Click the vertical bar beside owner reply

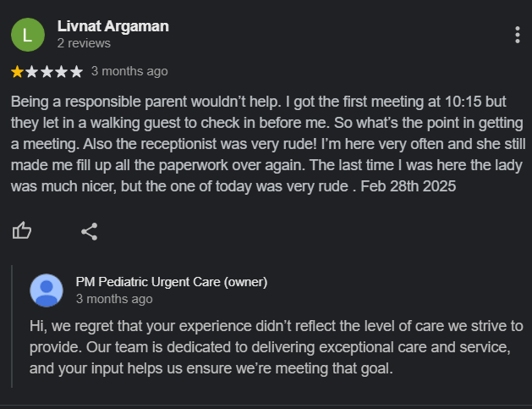click(12, 326)
